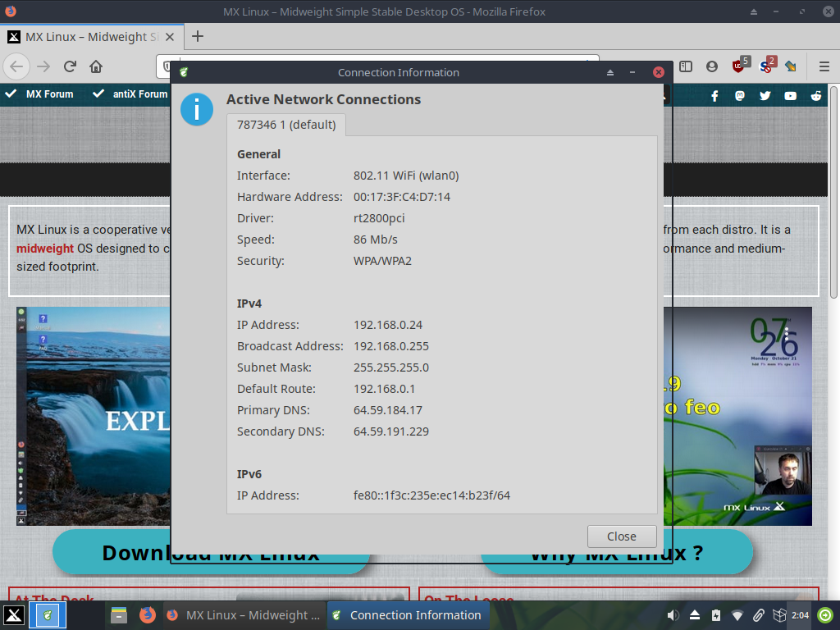
Task: Reload the page in Firefox
Action: [x=70, y=66]
